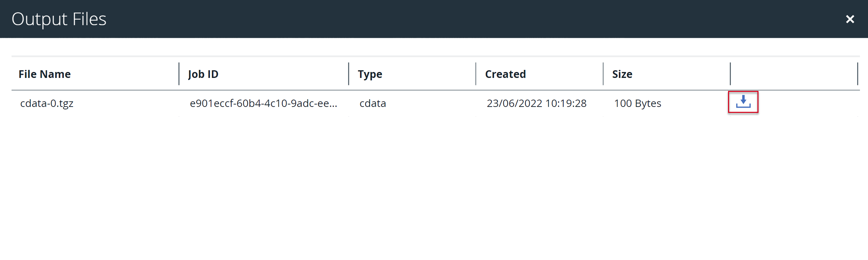This screenshot has width=868, height=260.
Task: Select the cdata-0.tgz file name cell
Action: [47, 103]
